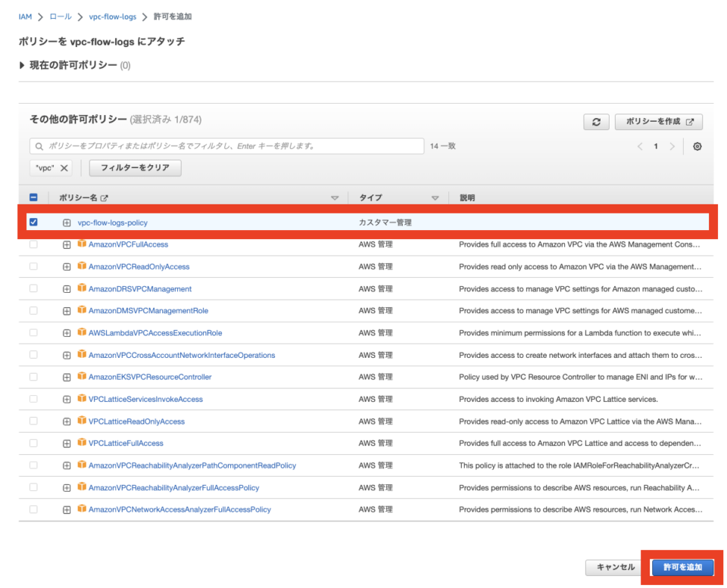Navigate to the ロール breadcrumb link

(x=60, y=15)
